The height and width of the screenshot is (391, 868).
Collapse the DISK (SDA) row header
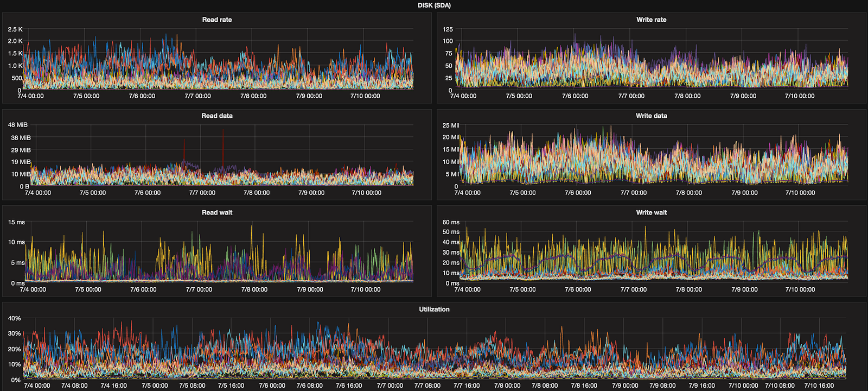434,5
